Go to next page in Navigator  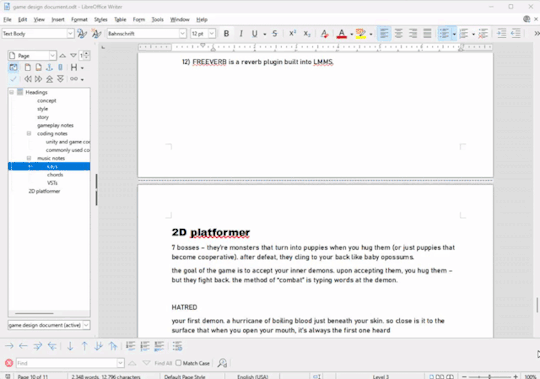pyautogui.click(x=73, y=55)
